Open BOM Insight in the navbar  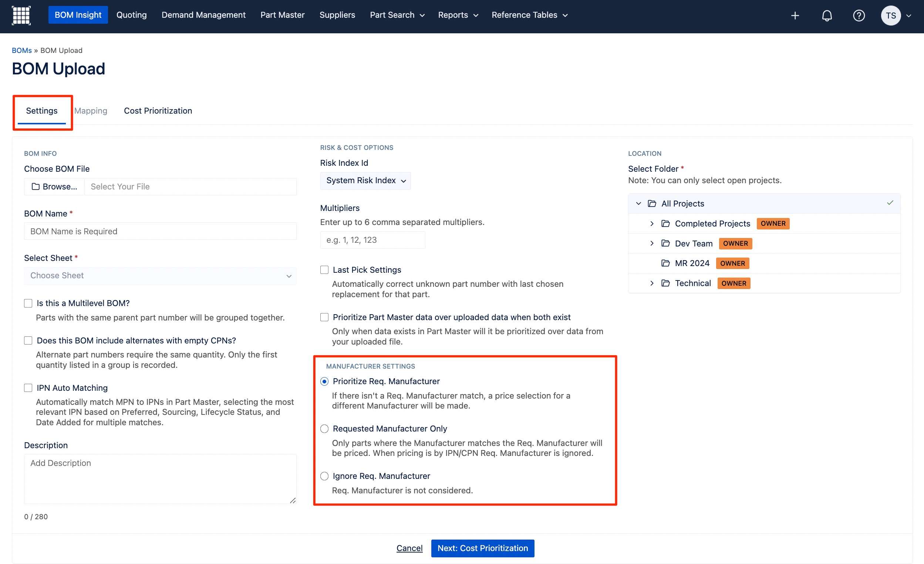(x=78, y=15)
